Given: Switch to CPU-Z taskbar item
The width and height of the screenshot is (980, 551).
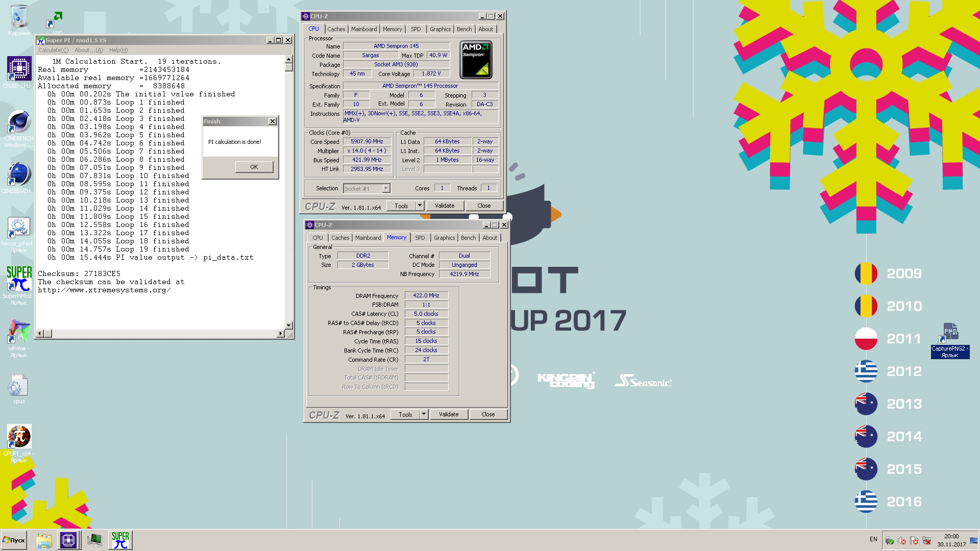Looking at the screenshot, I should coord(68,540).
